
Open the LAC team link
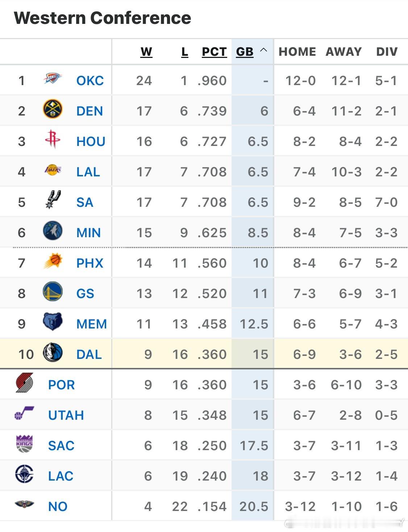[61, 476]
